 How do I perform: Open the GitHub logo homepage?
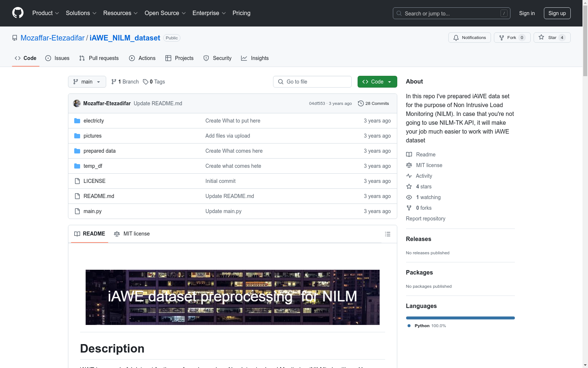point(18,13)
